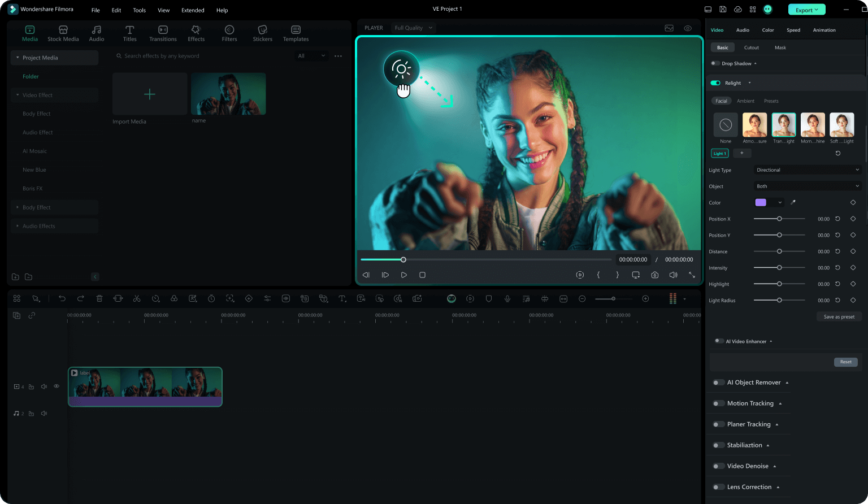Click the add light plus button
868x504 pixels.
[742, 153]
